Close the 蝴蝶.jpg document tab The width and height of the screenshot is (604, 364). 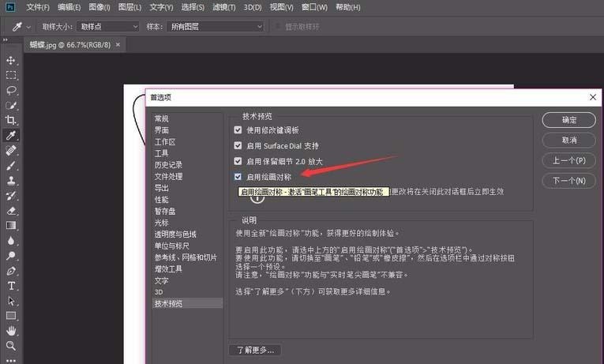[118, 45]
